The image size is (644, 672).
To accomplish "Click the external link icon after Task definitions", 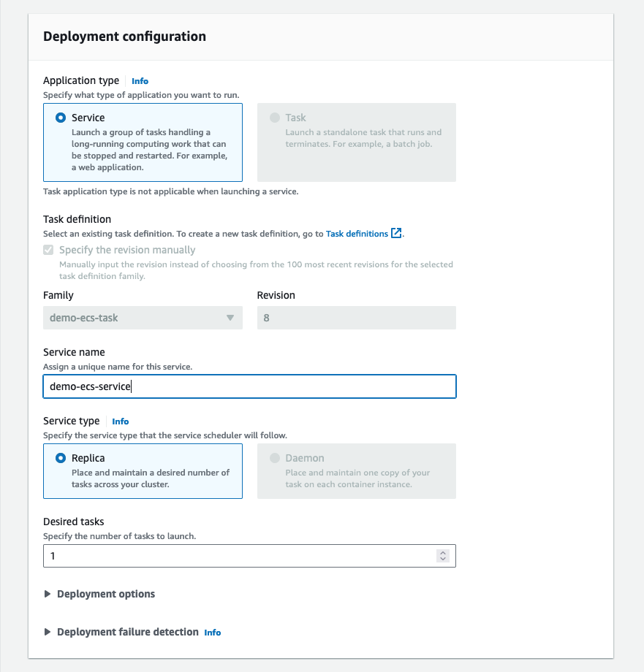I will tap(396, 233).
